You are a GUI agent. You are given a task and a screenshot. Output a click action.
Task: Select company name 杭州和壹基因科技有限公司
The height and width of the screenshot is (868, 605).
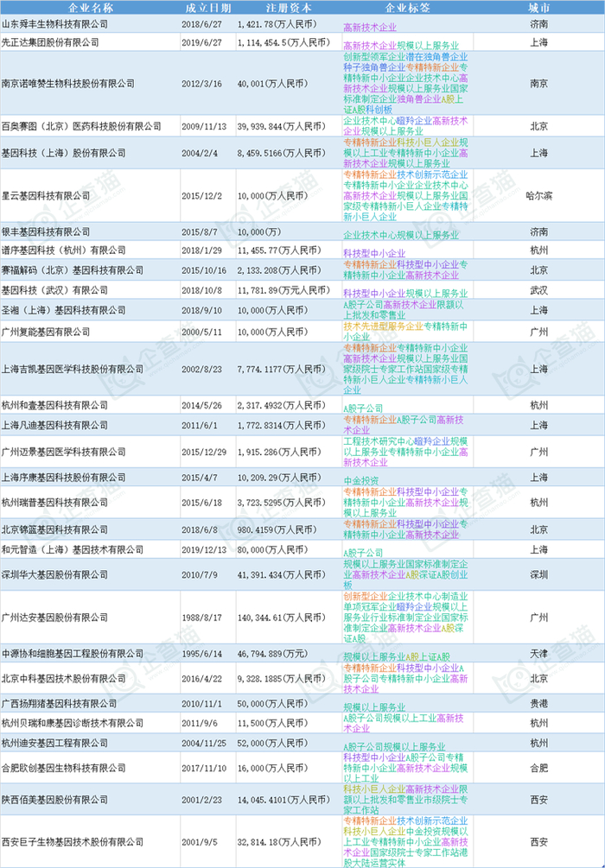point(54,405)
